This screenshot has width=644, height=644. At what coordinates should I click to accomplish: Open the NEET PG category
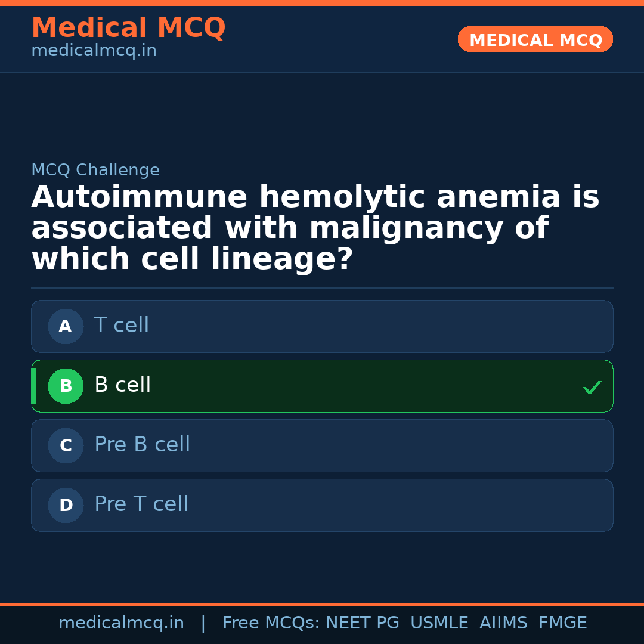coord(362,622)
